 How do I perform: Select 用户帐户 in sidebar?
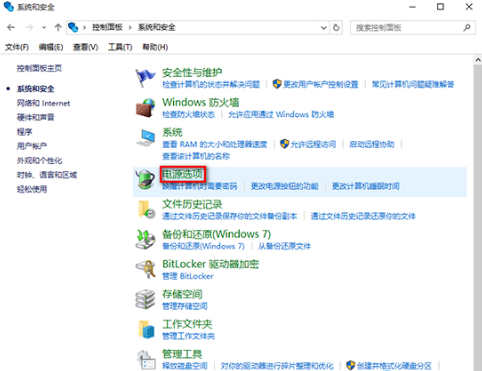[32, 146]
